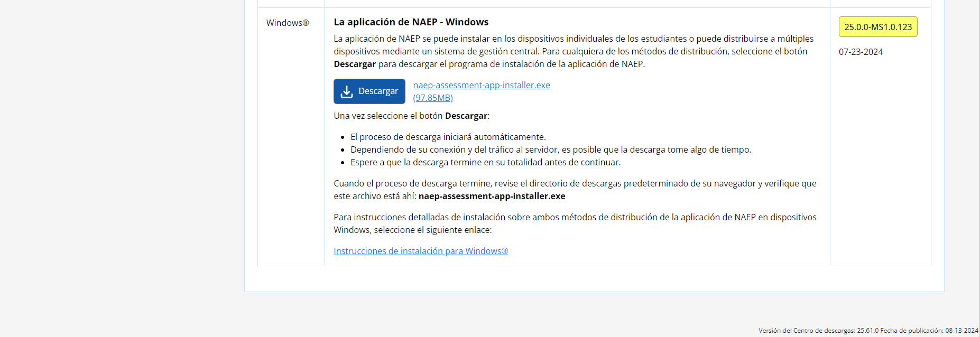Click the Una vez seleccione el botón text

click(389, 116)
